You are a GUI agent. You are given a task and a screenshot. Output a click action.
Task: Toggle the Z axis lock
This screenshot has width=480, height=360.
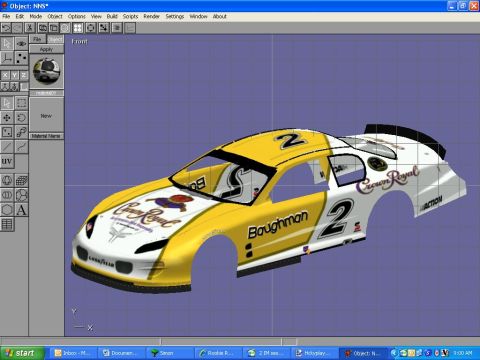pyautogui.click(x=24, y=75)
